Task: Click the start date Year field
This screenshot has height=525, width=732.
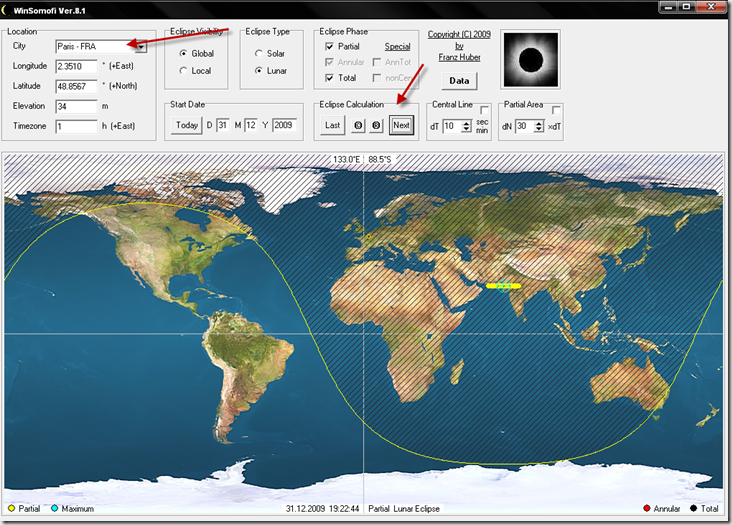Action: 284,126
